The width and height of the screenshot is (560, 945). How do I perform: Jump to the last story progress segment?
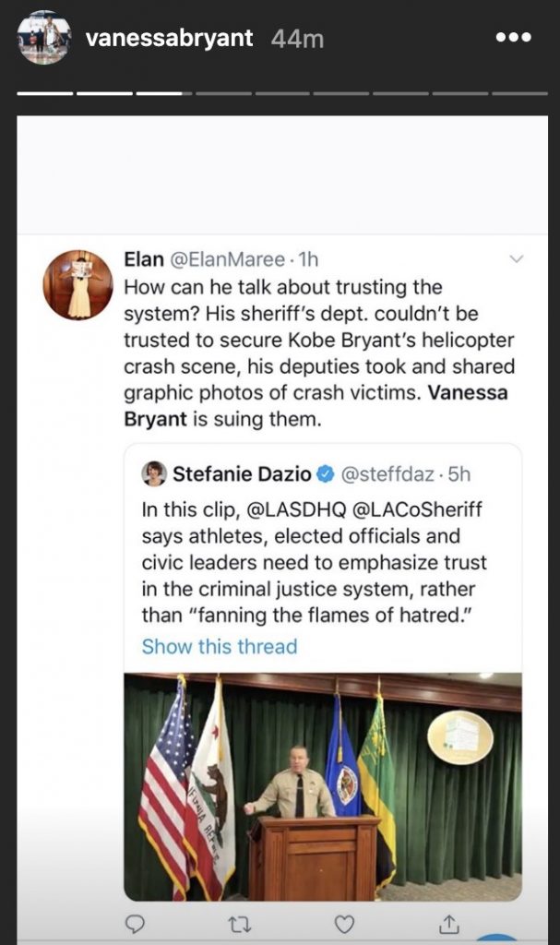point(520,93)
